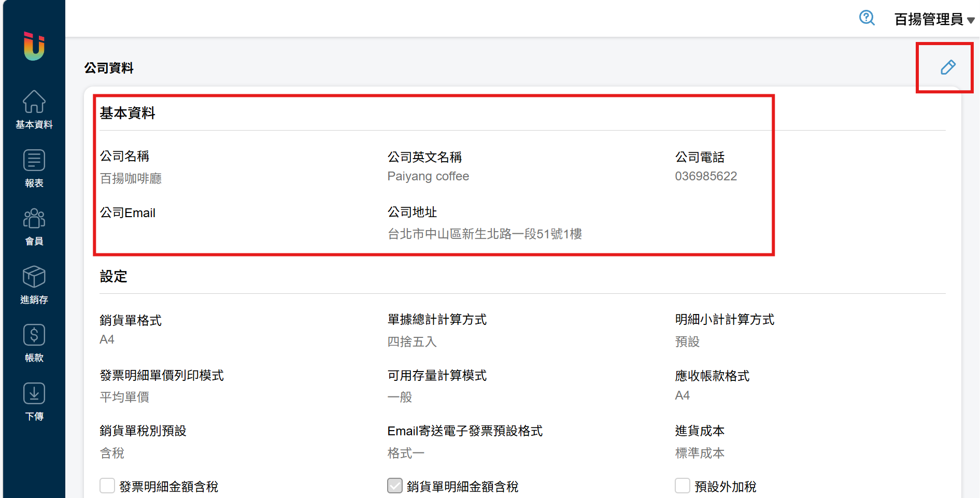
Task: Click the phone number 036985622
Action: [x=705, y=176]
